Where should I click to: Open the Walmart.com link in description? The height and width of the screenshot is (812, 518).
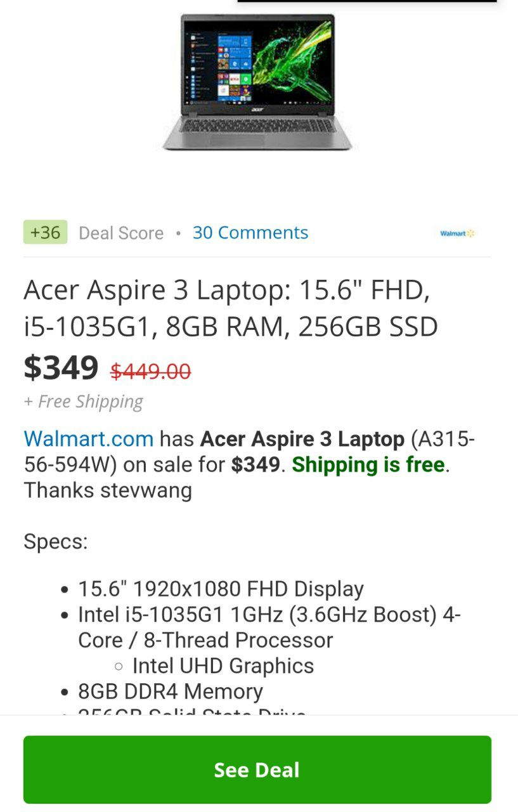point(89,439)
